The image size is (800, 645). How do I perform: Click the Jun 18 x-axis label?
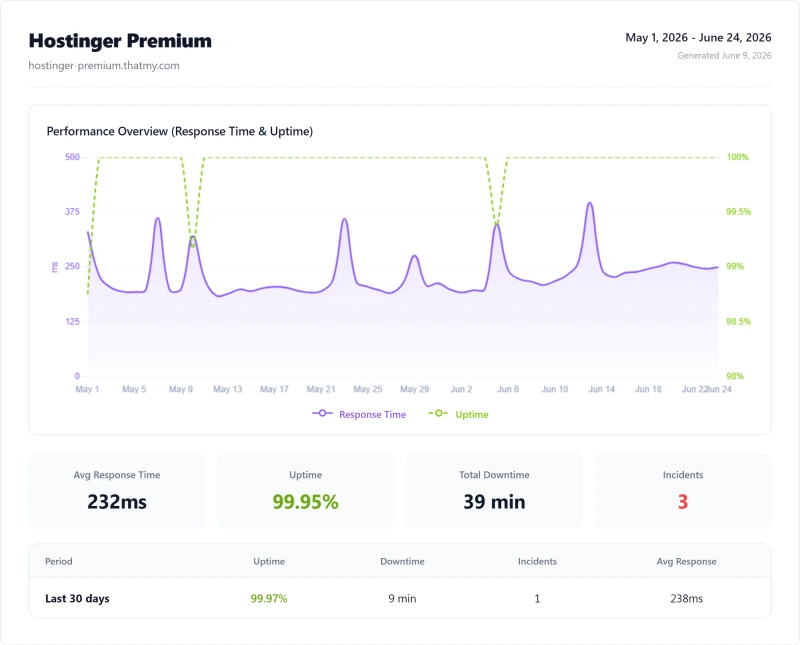pos(648,389)
